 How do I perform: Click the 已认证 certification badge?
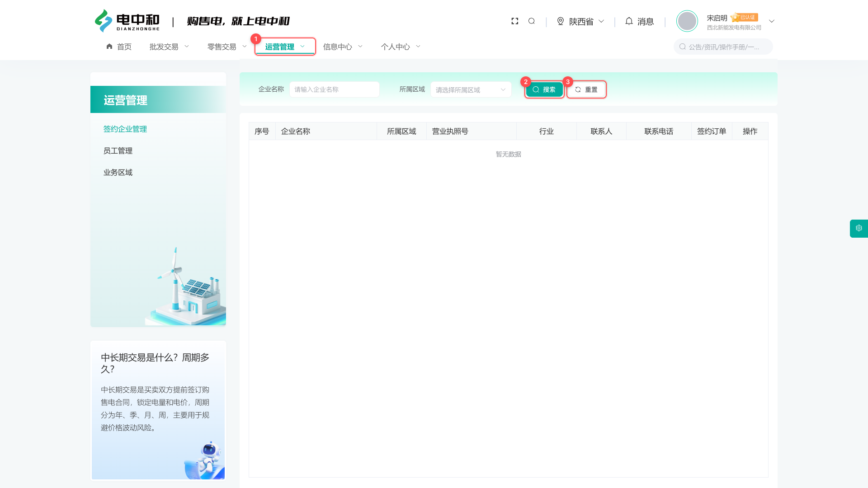(x=744, y=17)
